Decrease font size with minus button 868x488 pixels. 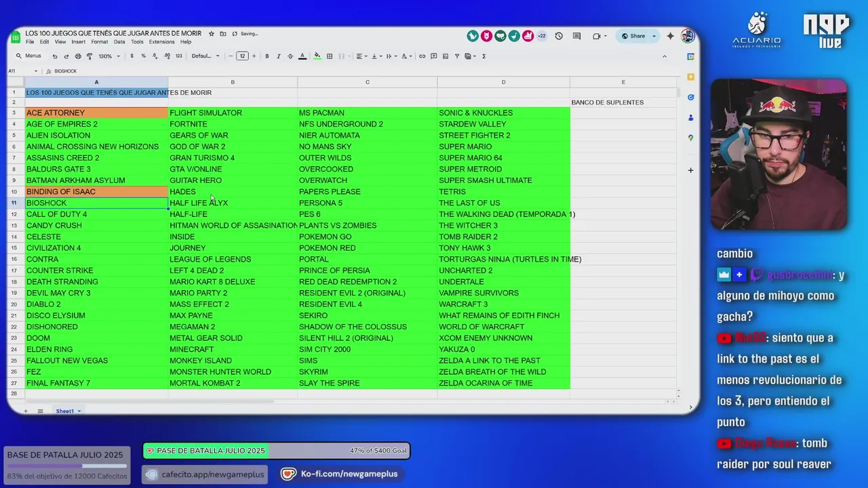pyautogui.click(x=231, y=56)
